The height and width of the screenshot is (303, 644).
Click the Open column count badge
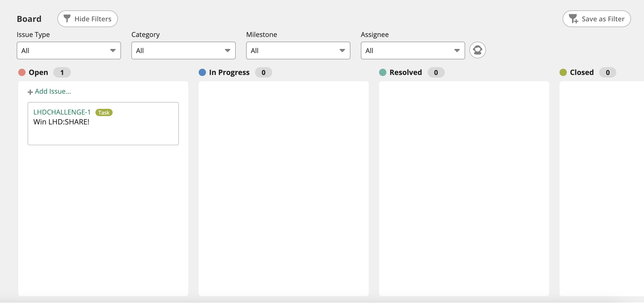coord(62,72)
